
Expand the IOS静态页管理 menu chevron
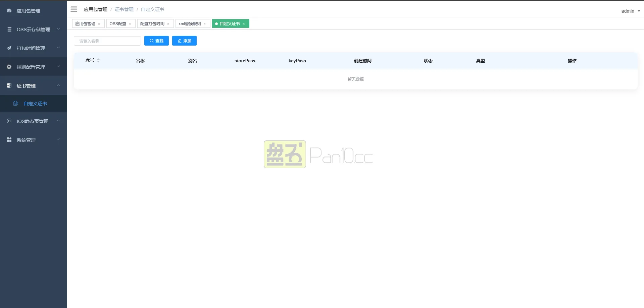click(58, 121)
